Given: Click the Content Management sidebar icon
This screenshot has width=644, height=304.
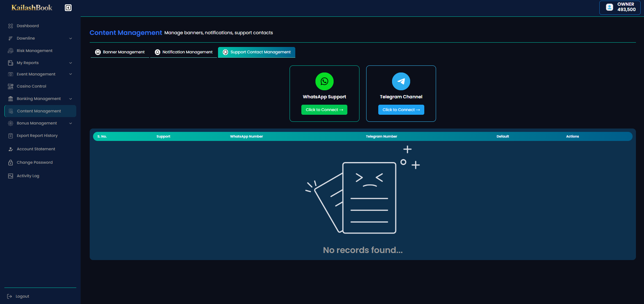Looking at the screenshot, I should (11, 111).
